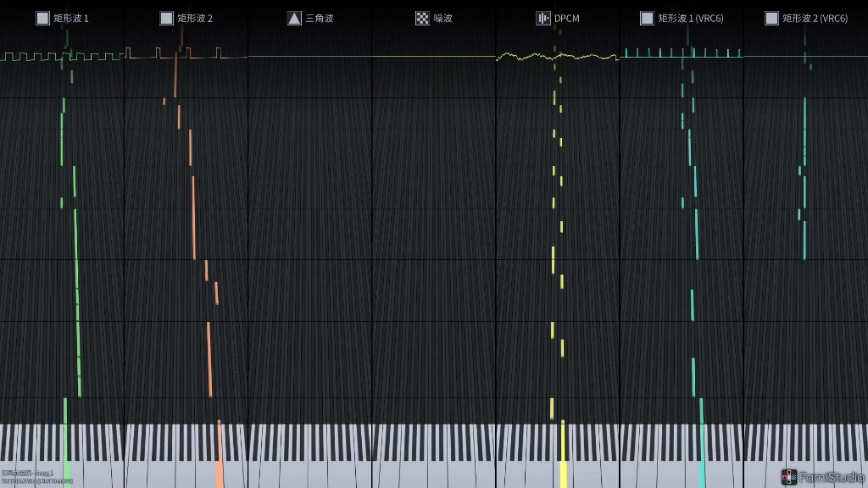
Task: Click the FamiStudio logo icon
Action: click(788, 477)
